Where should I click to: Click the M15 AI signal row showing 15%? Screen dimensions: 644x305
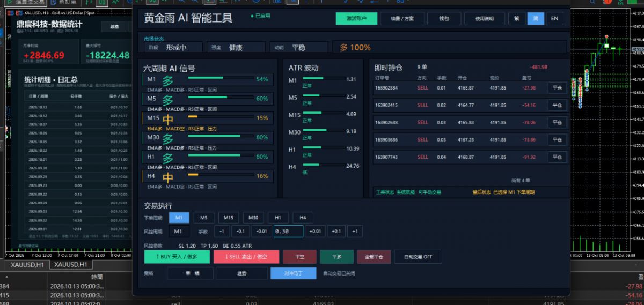(x=208, y=118)
